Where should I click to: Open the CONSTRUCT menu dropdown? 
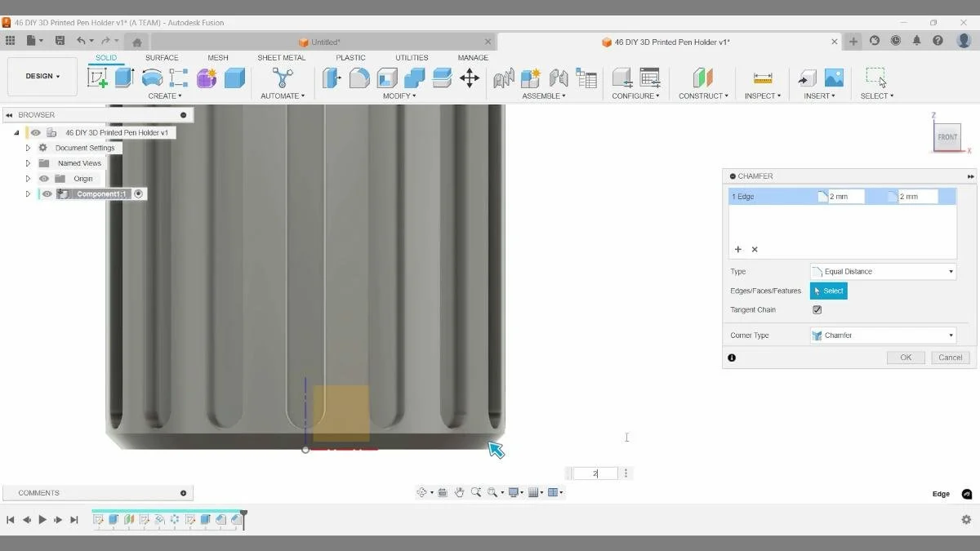tap(703, 96)
